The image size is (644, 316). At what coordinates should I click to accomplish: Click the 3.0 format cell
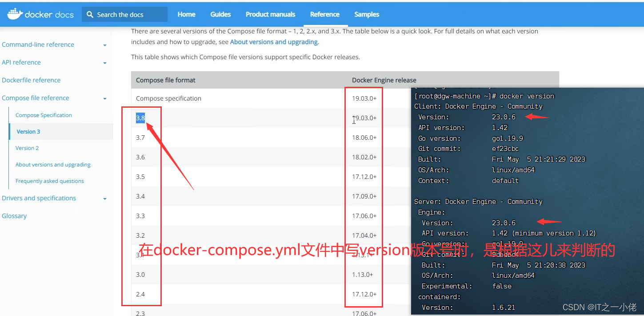(140, 275)
